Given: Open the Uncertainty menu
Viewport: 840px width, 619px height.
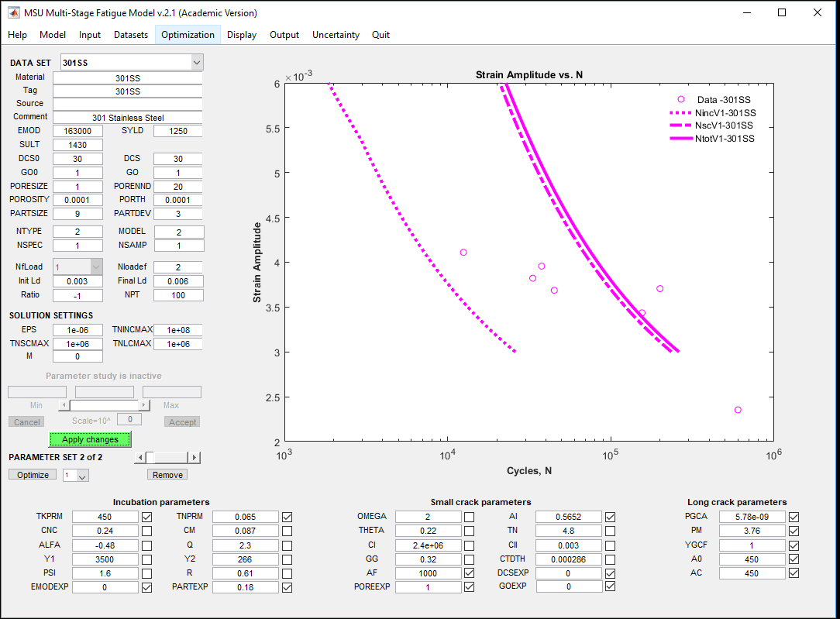Looking at the screenshot, I should point(336,35).
